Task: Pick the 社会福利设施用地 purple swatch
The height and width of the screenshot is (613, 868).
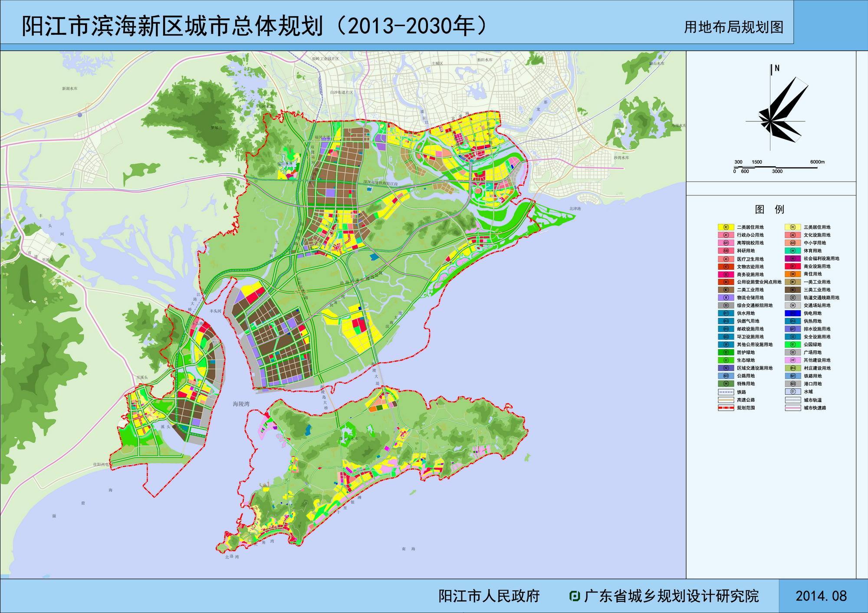Action: pos(792,258)
